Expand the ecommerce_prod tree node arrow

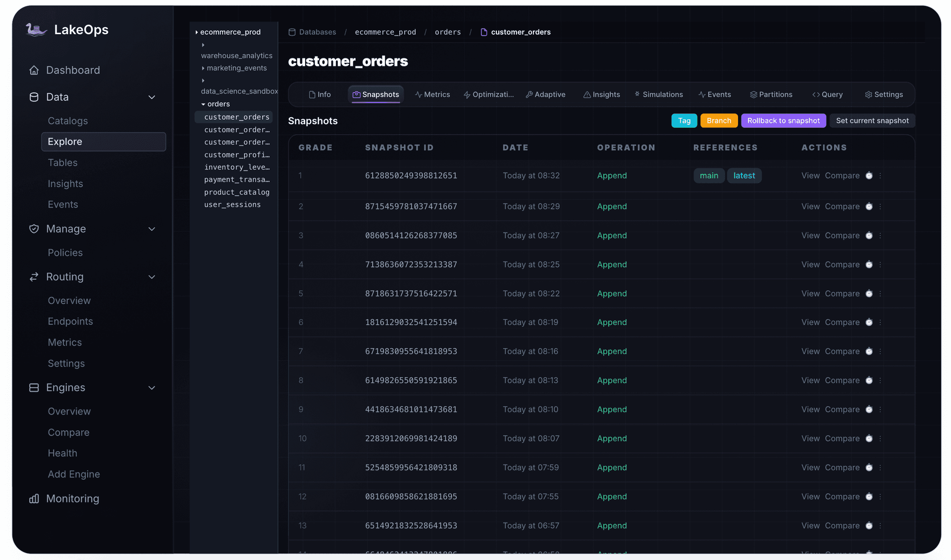(x=197, y=32)
